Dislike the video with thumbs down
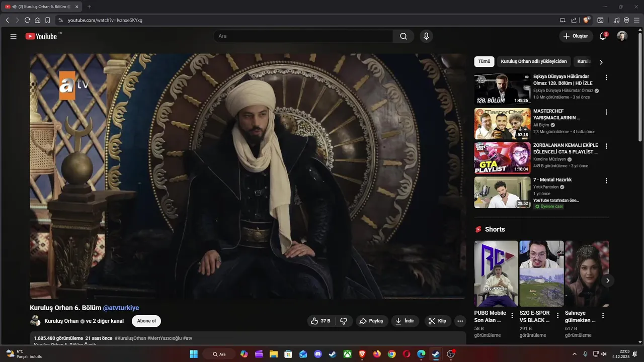 pyautogui.click(x=344, y=321)
